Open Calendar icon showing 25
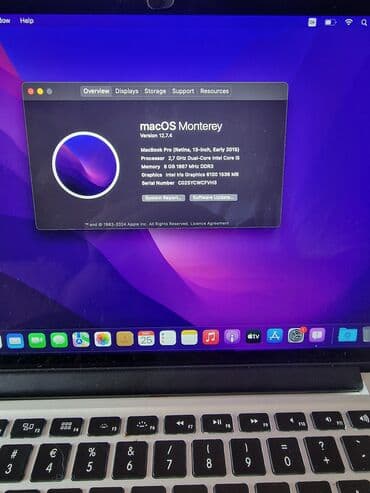Viewport: 370px width, 493px height. (146, 339)
